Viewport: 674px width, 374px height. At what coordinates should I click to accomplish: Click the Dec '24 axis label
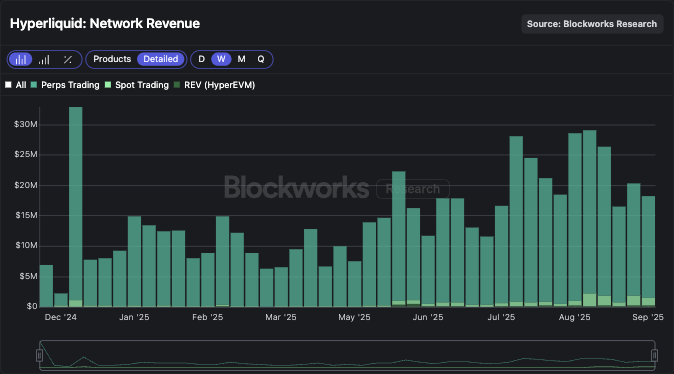61,317
